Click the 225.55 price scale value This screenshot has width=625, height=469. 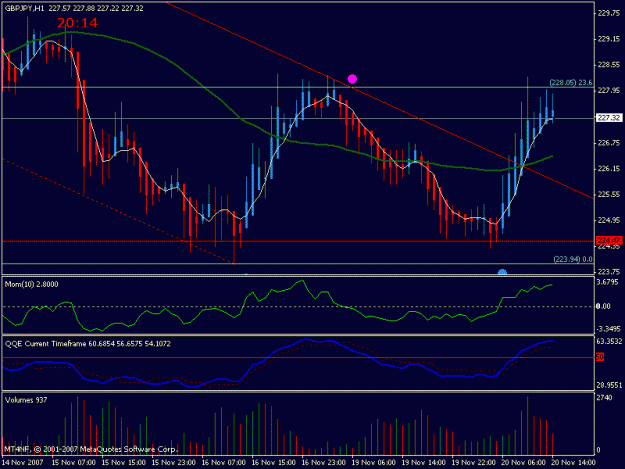608,194
